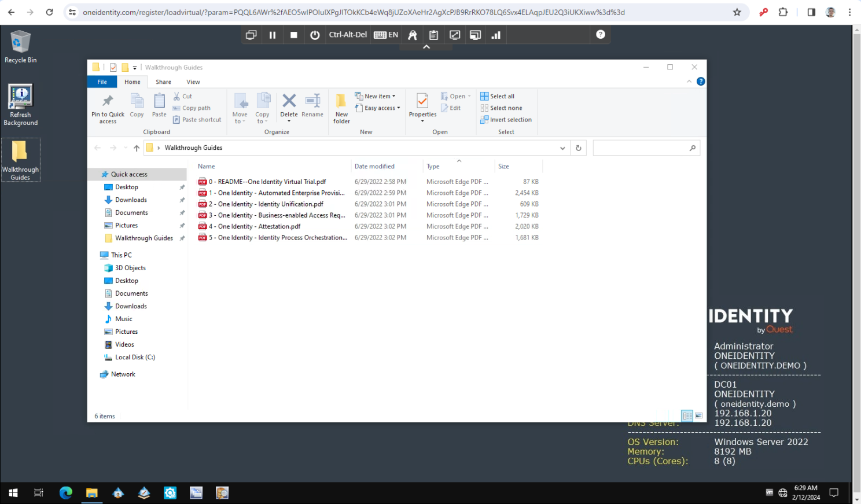This screenshot has width=861, height=504.
Task: Sort files by Date modified column
Action: 374,167
